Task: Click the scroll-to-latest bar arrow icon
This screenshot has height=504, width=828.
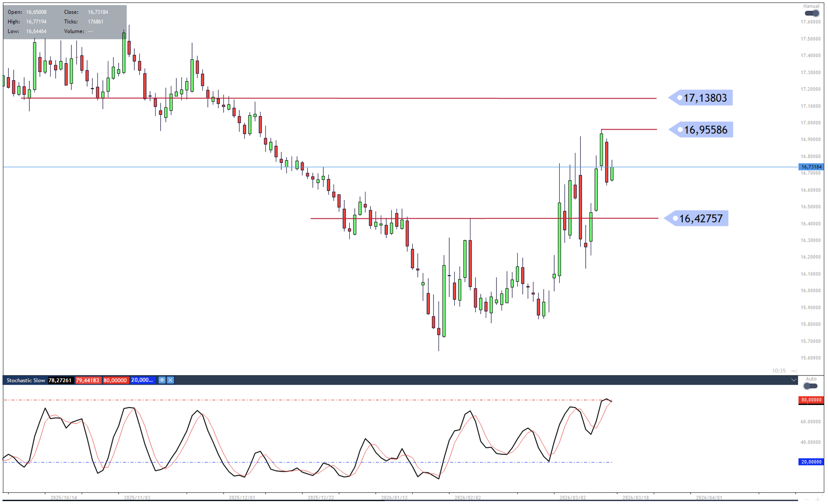Action: click(x=793, y=371)
